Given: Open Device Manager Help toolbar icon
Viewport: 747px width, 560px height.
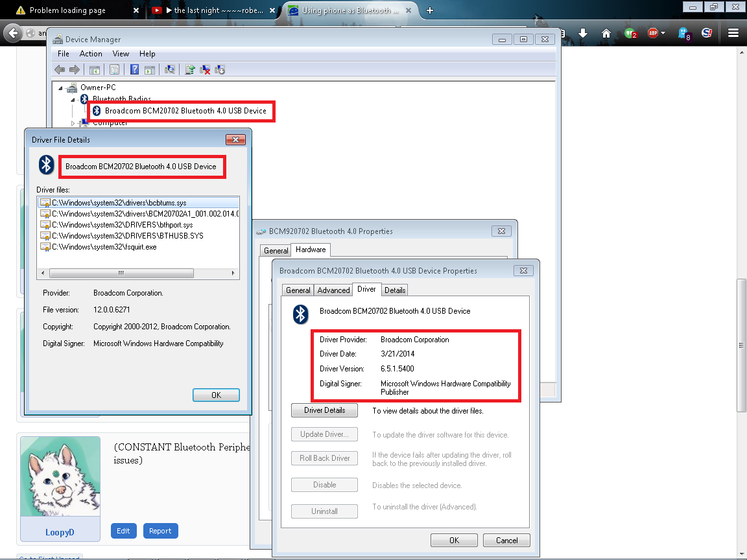Looking at the screenshot, I should point(134,70).
